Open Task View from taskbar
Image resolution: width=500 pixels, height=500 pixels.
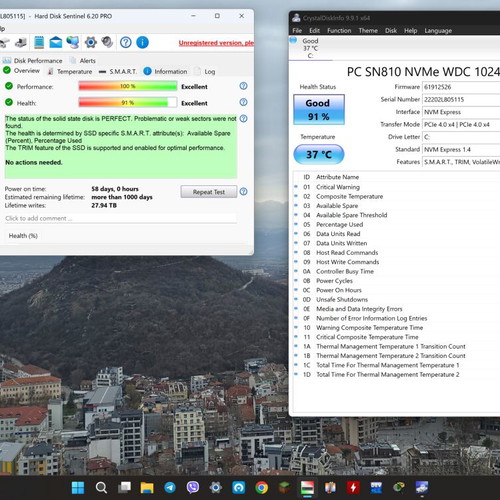click(x=124, y=488)
